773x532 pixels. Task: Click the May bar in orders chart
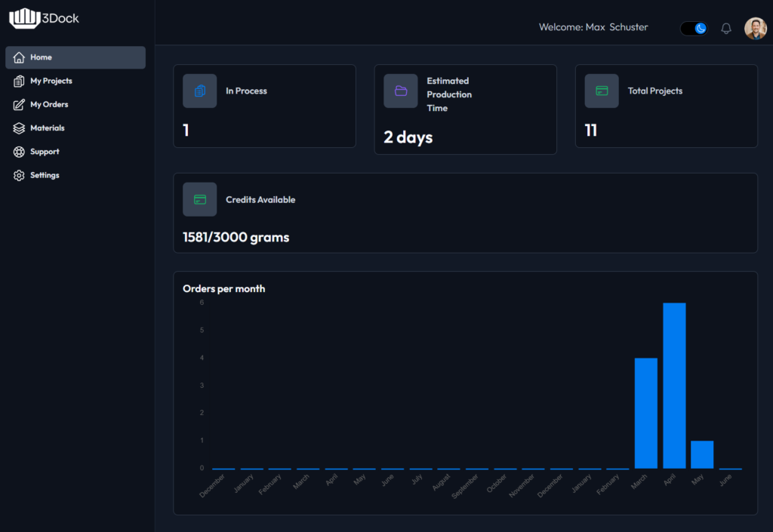pyautogui.click(x=701, y=454)
